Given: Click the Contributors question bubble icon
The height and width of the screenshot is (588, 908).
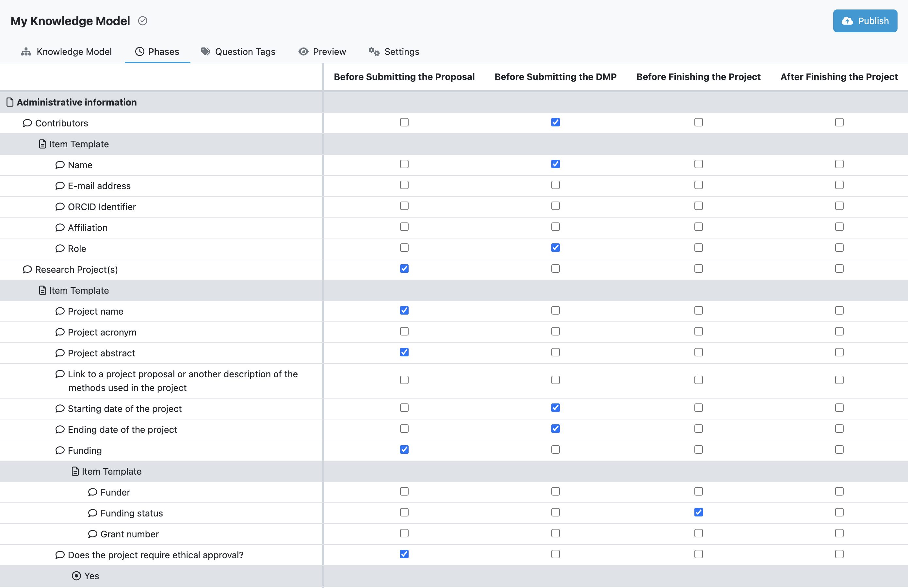Looking at the screenshot, I should click(x=27, y=123).
